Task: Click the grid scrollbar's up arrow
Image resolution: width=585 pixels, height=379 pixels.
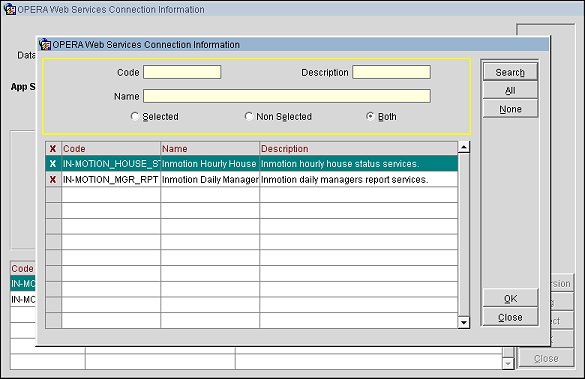Action: (464, 147)
